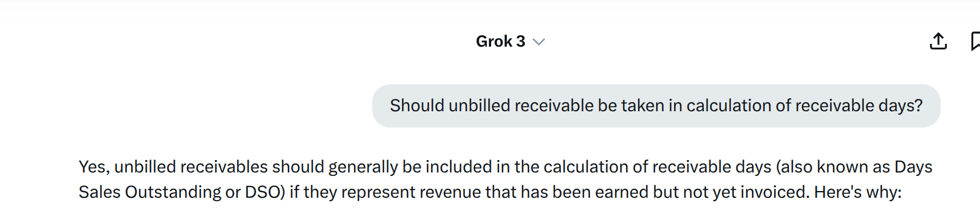Expand the chevron beside Grok 3

[539, 42]
